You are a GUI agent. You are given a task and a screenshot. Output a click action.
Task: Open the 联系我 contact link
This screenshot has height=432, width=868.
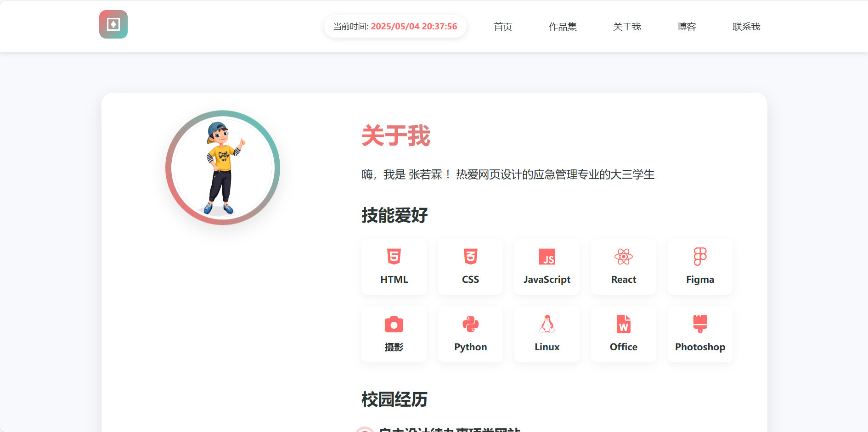(746, 27)
